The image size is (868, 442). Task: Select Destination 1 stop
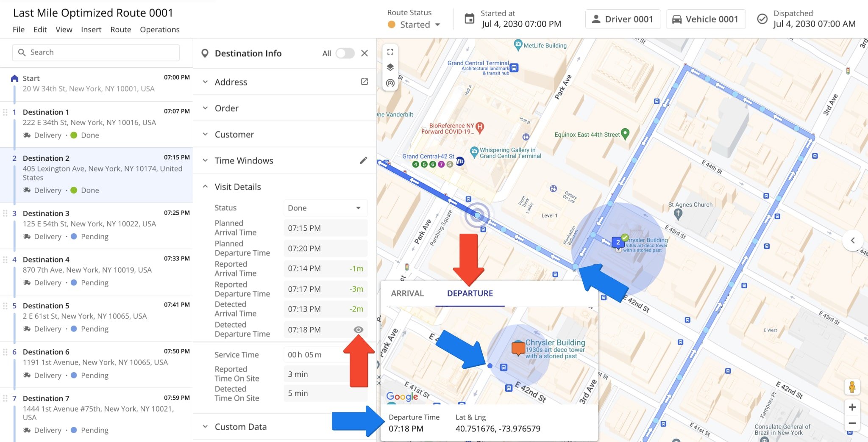[x=97, y=124]
